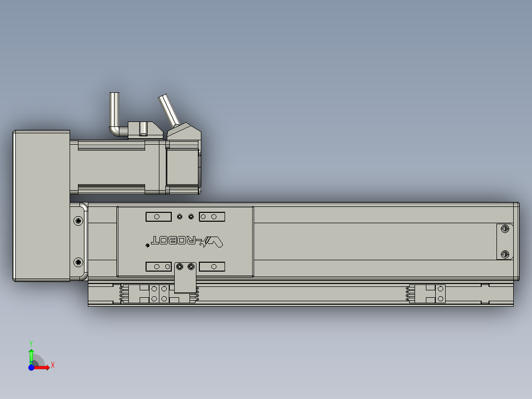Viewport: 532px width, 399px height.
Task: Click the red X axis arrow of triad
Action: (x=41, y=367)
